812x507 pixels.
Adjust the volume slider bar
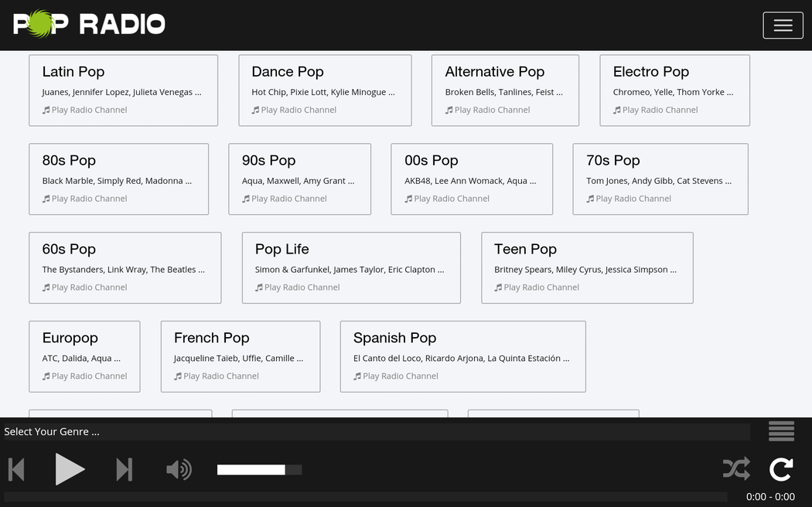coord(259,470)
